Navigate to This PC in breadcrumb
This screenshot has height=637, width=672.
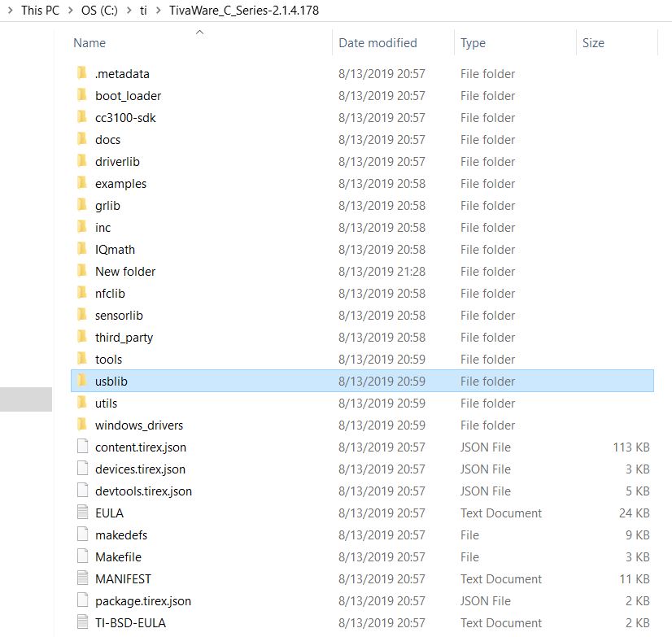coord(41,11)
